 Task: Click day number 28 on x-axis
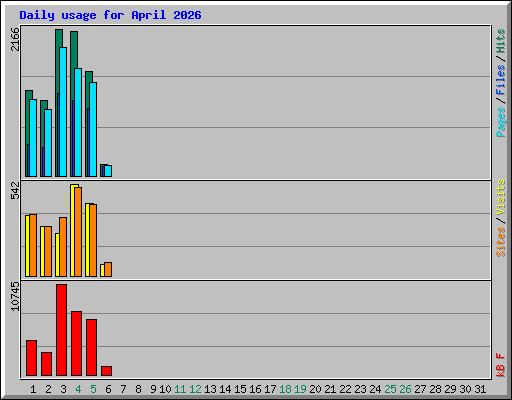pos(435,389)
